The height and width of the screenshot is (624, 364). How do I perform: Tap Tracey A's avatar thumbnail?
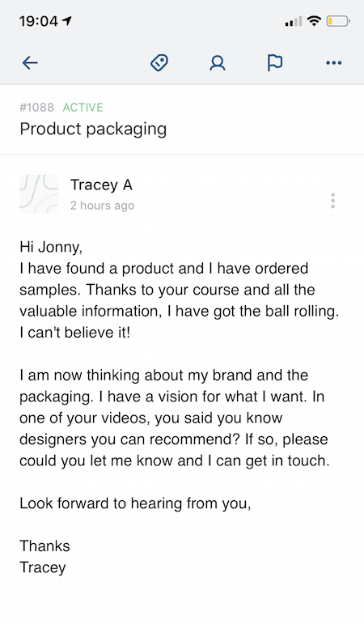[39, 193]
